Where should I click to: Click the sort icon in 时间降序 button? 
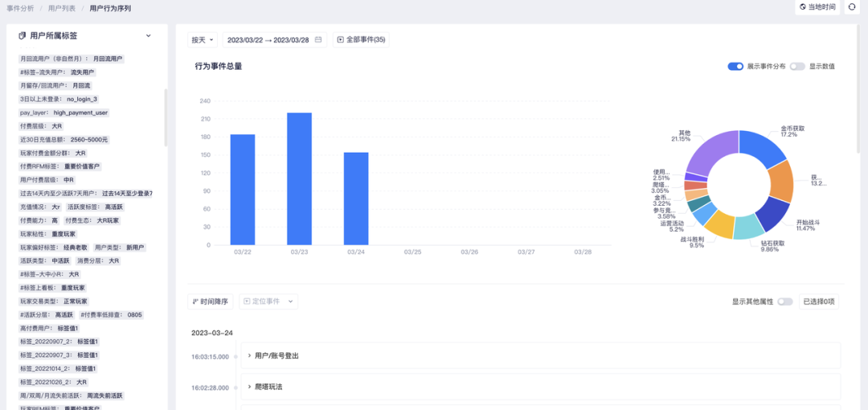pos(194,301)
